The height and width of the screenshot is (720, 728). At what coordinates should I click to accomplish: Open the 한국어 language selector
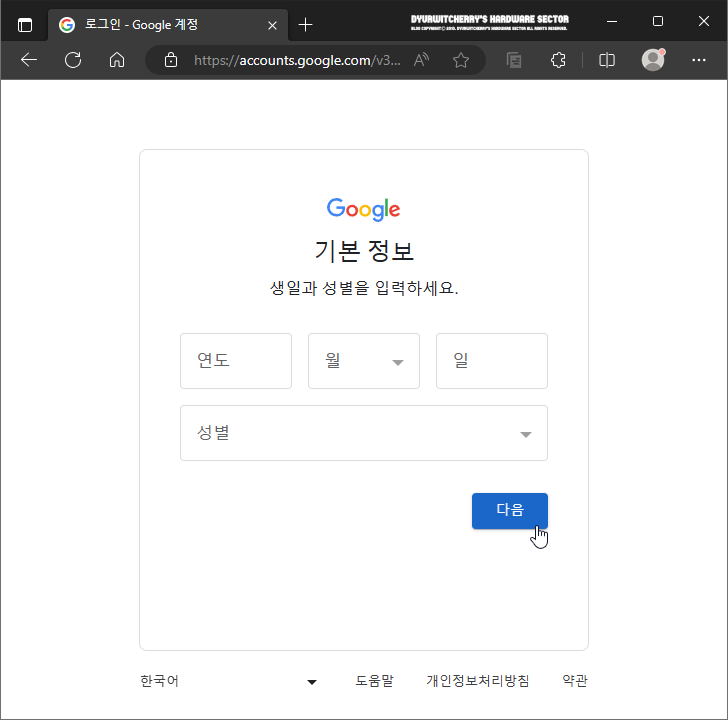pyautogui.click(x=228, y=681)
